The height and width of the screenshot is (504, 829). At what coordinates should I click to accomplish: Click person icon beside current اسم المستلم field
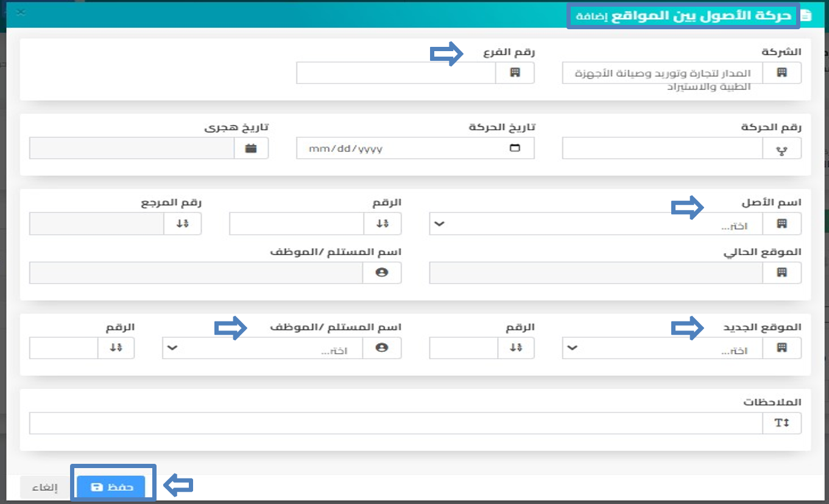tap(382, 273)
